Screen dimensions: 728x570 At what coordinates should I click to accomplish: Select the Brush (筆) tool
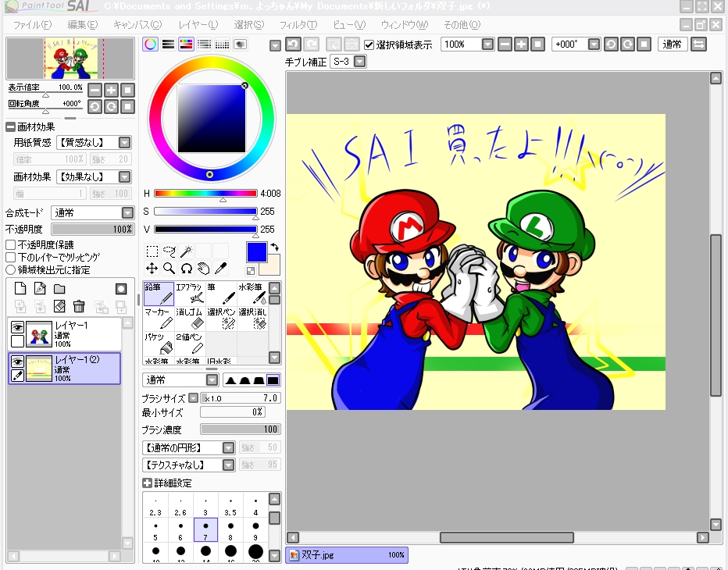tap(221, 294)
